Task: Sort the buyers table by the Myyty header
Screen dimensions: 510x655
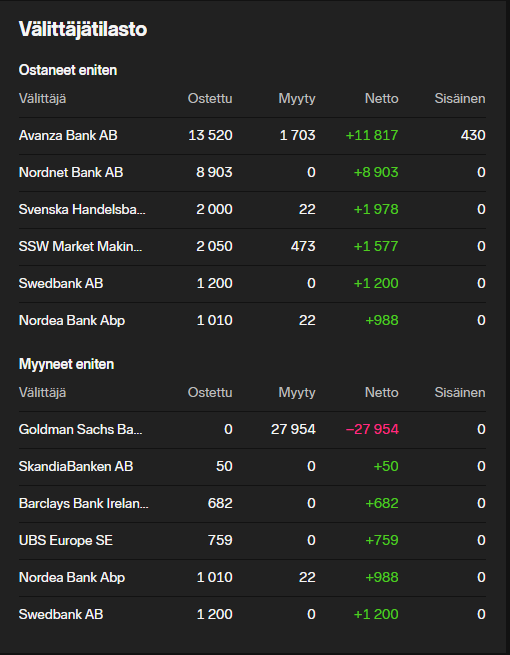Action: pos(297,99)
